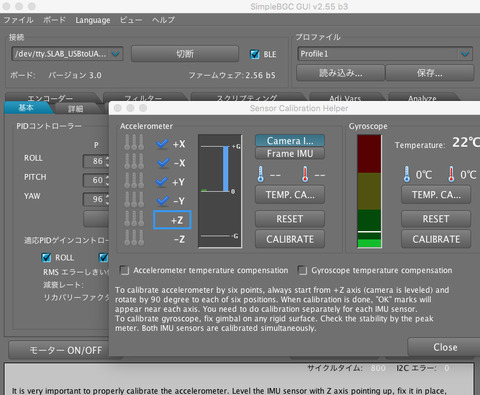Switch to the エンコーダー tab
480x395 pixels.
[x=50, y=98]
